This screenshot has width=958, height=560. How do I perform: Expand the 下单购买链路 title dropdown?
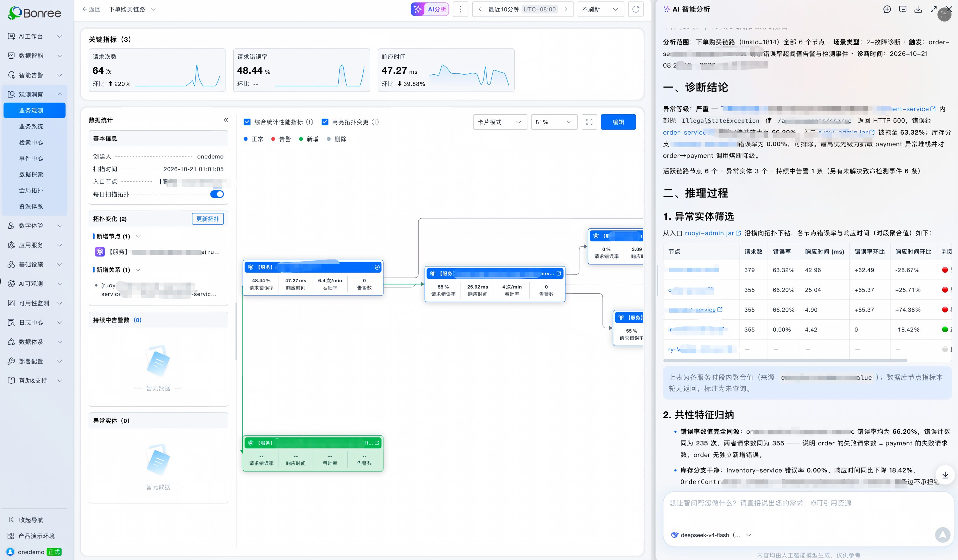click(153, 9)
